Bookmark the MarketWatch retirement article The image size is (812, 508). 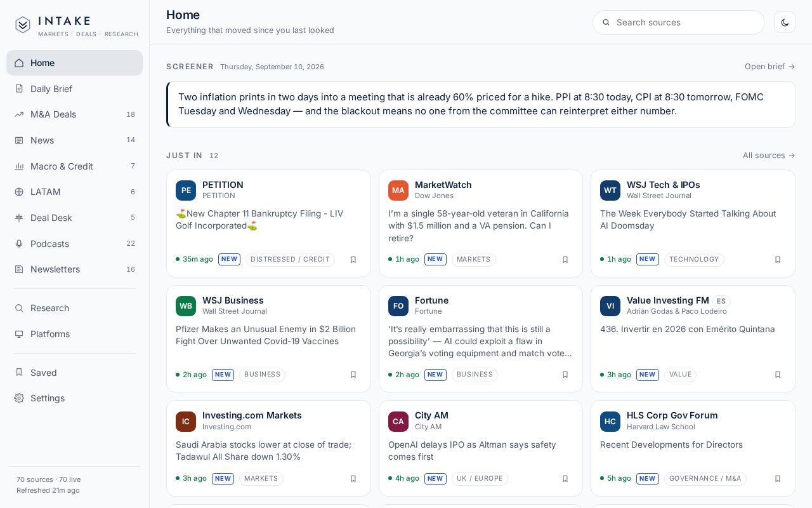tap(565, 260)
